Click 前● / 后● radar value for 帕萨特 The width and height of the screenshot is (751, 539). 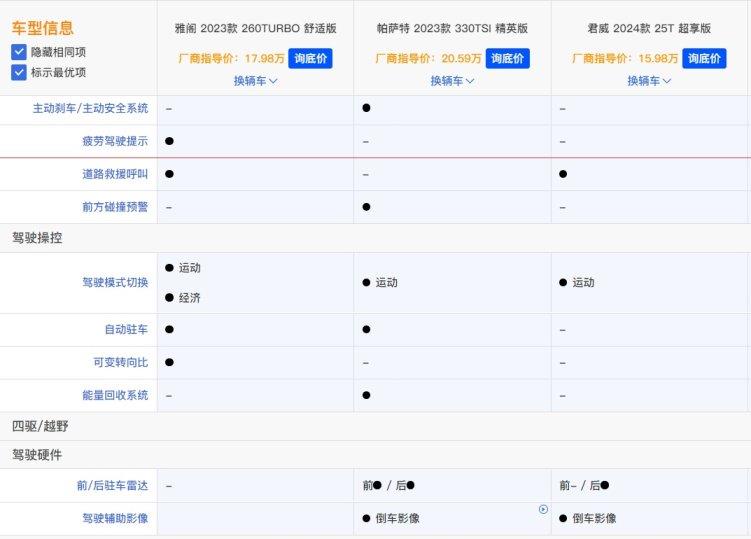coord(388,485)
